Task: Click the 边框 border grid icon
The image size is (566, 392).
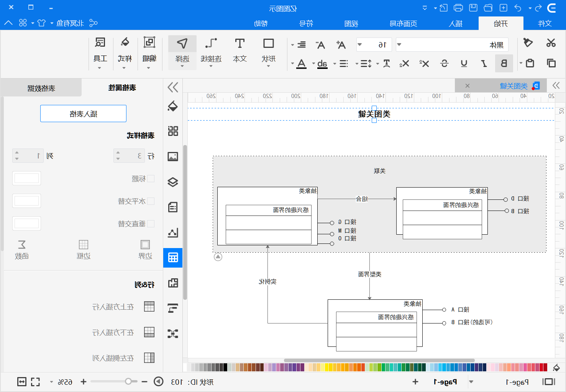Action: click(83, 245)
